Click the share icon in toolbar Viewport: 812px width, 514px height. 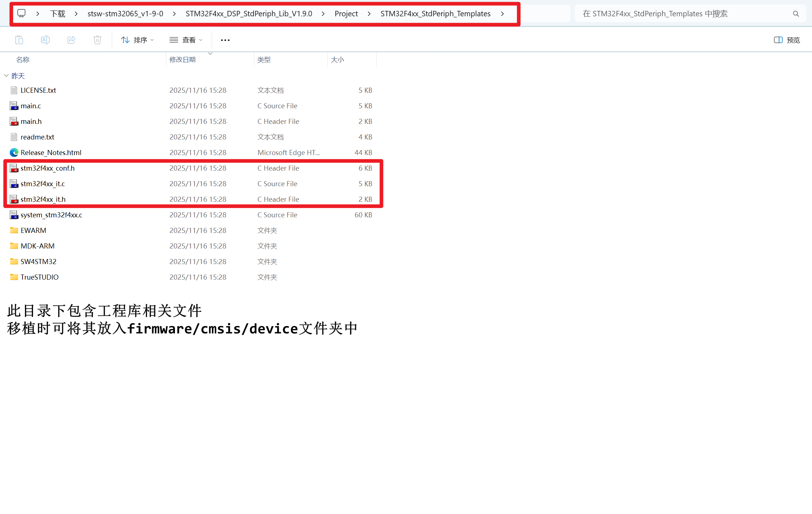tap(71, 40)
